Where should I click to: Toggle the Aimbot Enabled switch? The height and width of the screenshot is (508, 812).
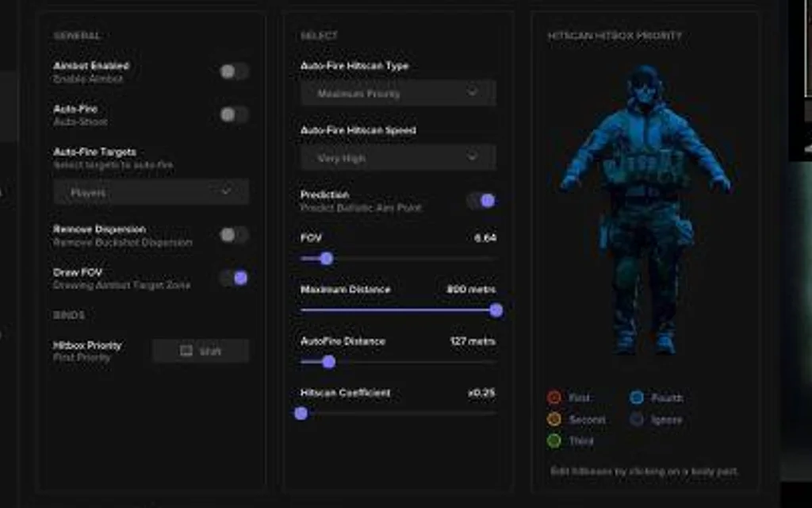click(x=234, y=71)
